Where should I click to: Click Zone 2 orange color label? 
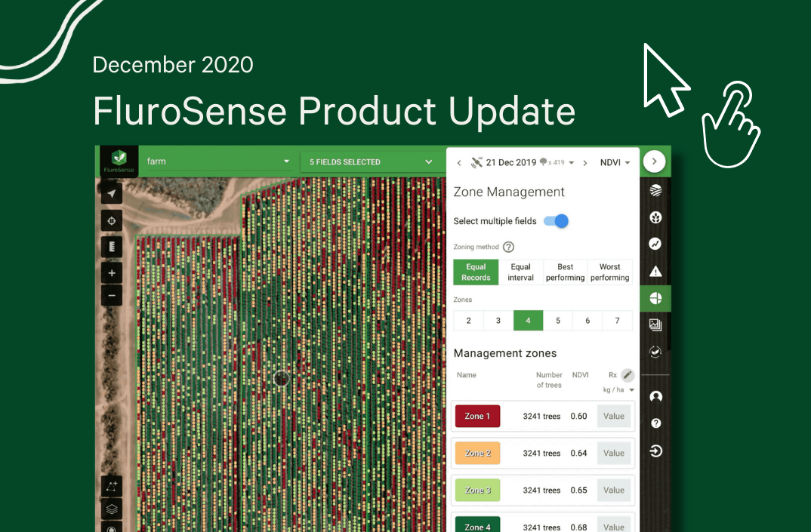coord(477,454)
